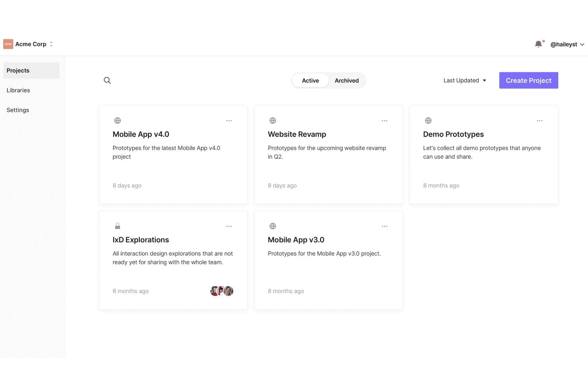Open the Demo Prototypes project title
This screenshot has width=588, height=392.
tap(453, 134)
